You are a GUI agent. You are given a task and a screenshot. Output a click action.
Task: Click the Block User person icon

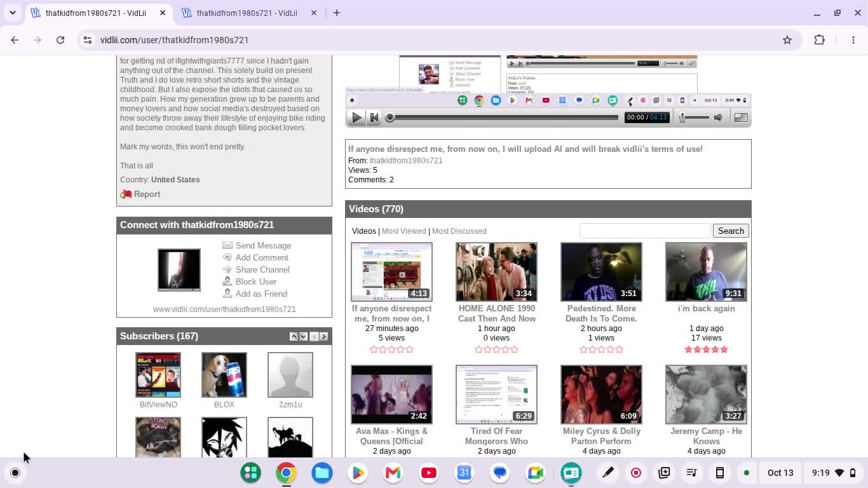point(227,281)
